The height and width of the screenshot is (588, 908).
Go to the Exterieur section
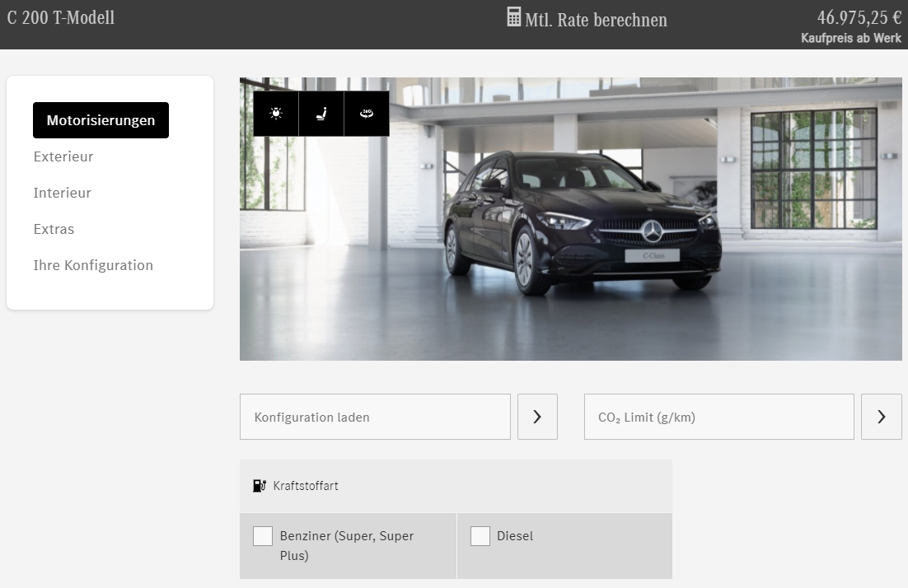click(x=63, y=156)
